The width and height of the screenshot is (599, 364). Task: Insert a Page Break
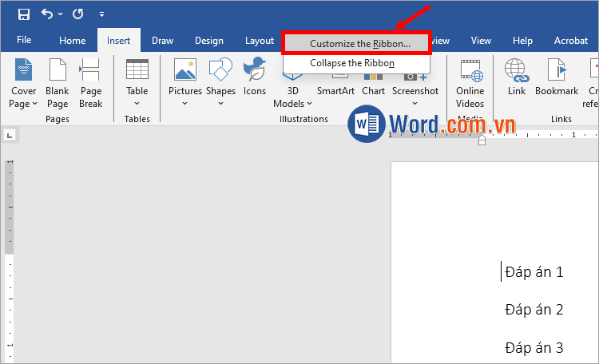pos(90,83)
